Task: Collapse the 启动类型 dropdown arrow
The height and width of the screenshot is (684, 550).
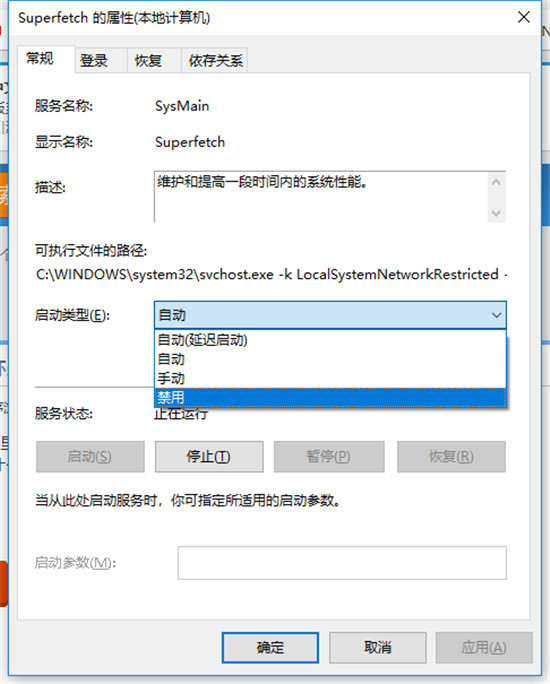Action: point(496,315)
